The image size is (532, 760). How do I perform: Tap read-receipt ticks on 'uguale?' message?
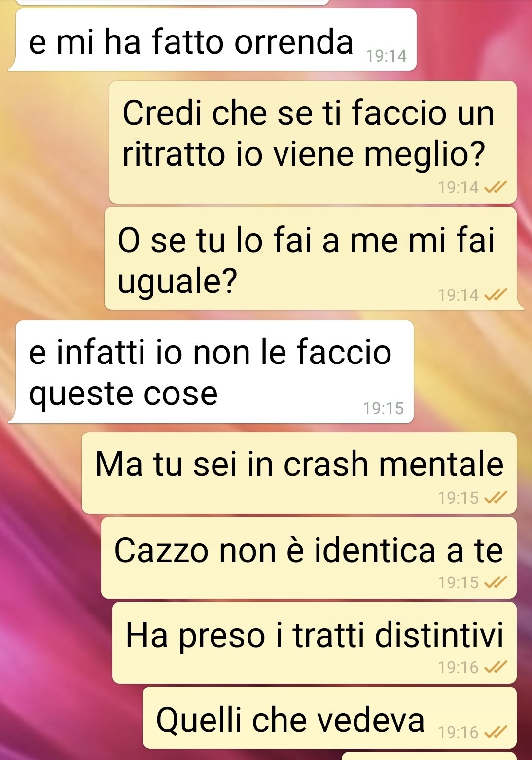(x=496, y=295)
